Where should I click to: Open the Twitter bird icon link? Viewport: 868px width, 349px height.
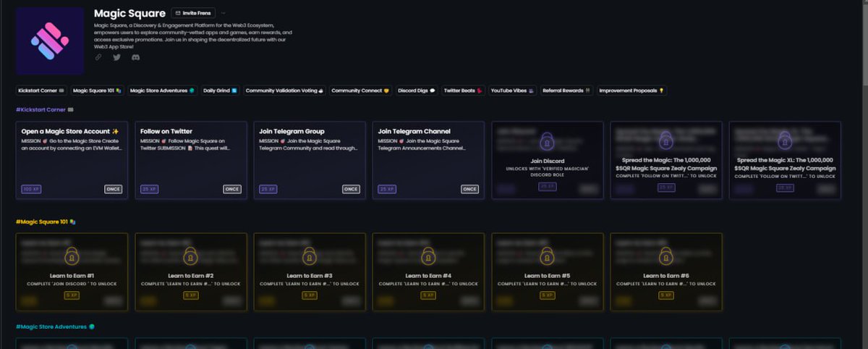pos(117,57)
